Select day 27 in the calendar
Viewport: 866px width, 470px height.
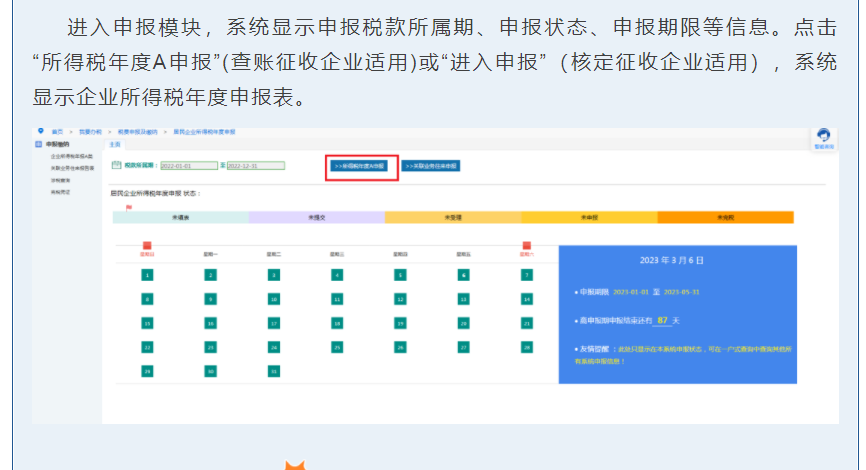tap(463, 347)
